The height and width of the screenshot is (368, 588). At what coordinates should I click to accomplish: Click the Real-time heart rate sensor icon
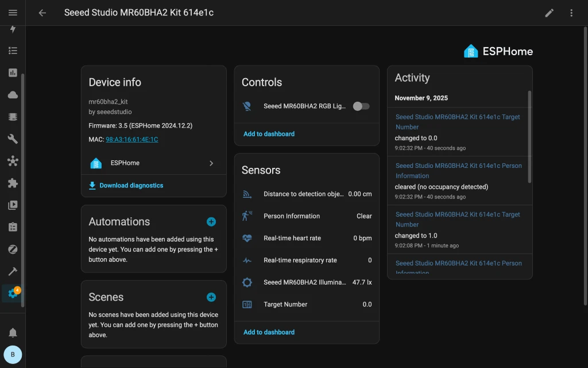coord(247,238)
